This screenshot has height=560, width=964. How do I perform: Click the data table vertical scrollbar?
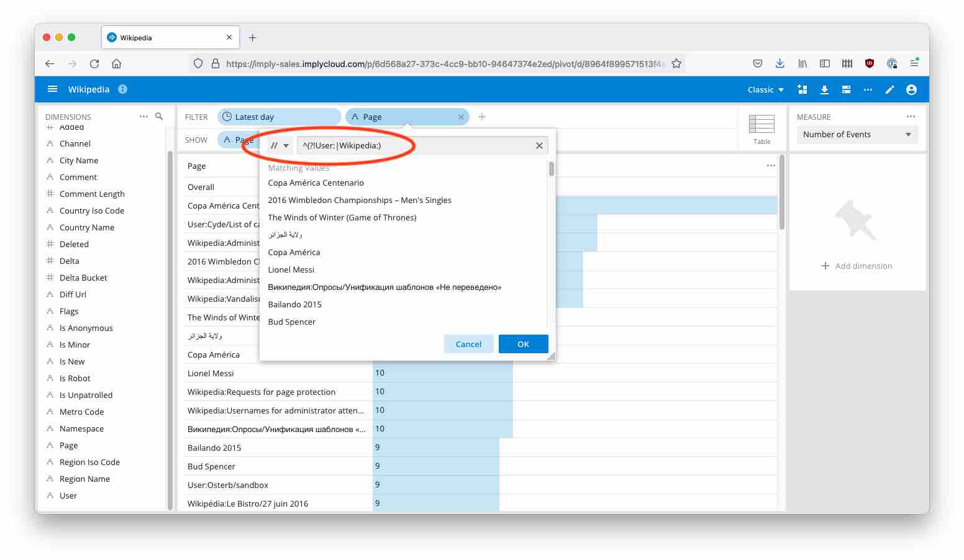(782, 192)
